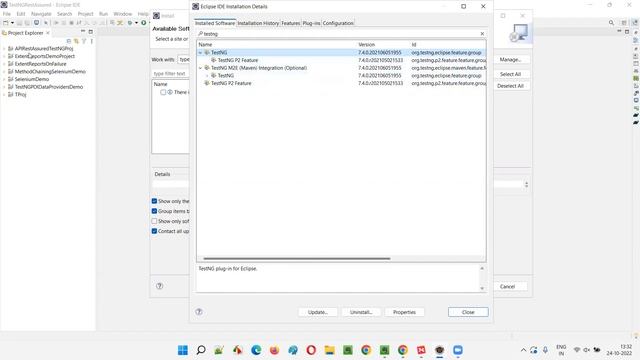Viewport: 640px width, 360px height.
Task: Open help in the Install window
Action: (x=160, y=286)
